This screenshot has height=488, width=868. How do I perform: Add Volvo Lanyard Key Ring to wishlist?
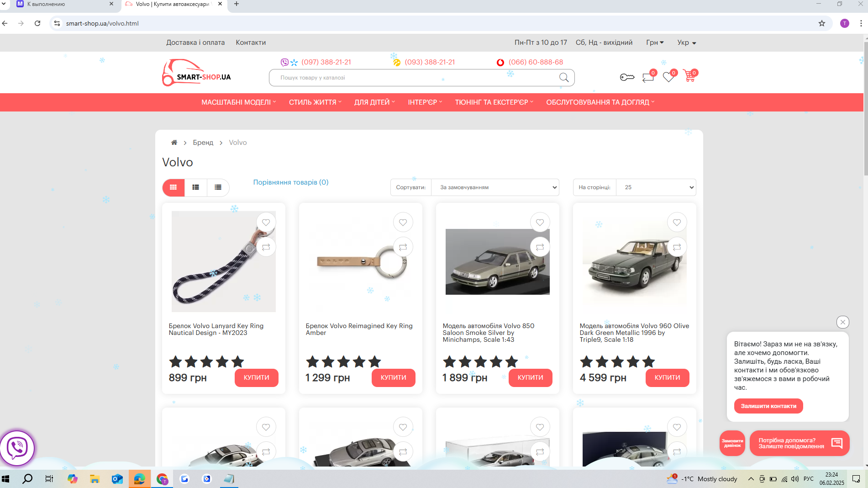coord(266,223)
